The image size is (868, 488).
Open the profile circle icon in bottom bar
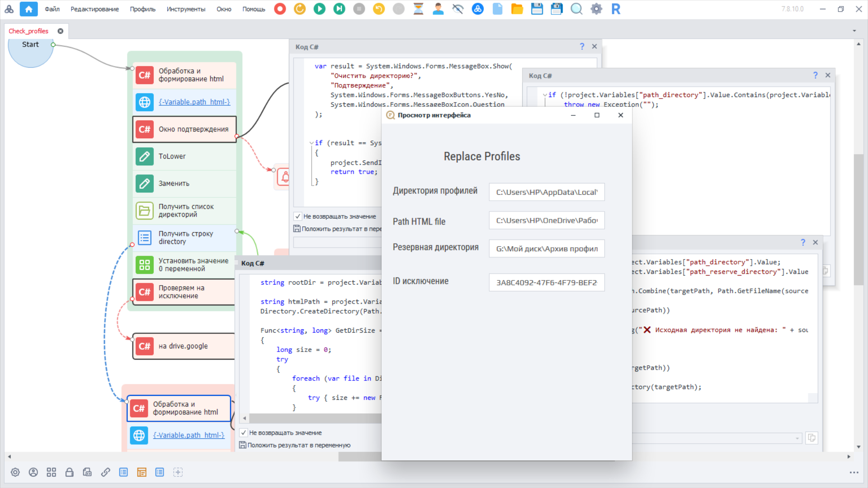(33, 472)
